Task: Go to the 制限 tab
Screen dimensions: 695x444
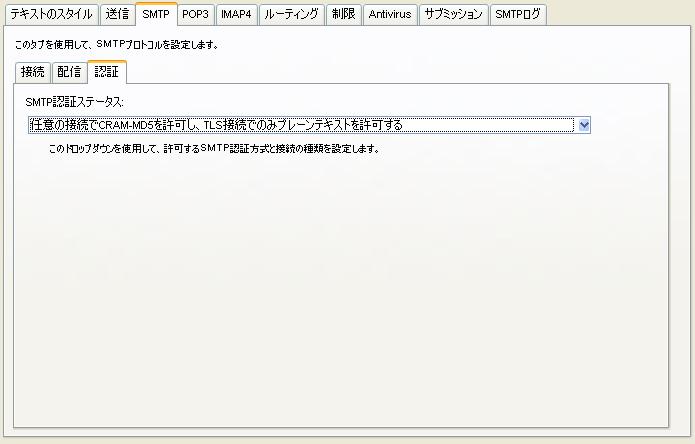Action: 344,14
